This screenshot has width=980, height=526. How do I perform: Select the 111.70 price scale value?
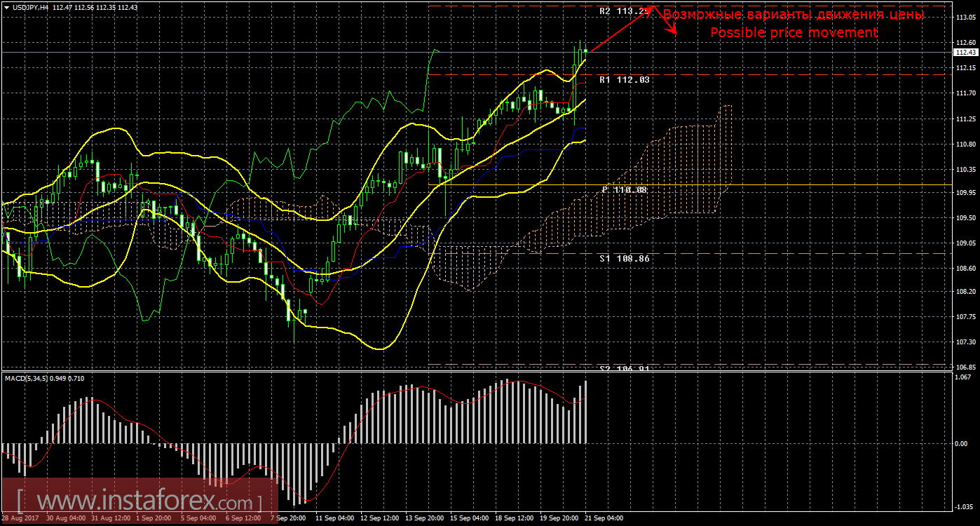[x=965, y=93]
